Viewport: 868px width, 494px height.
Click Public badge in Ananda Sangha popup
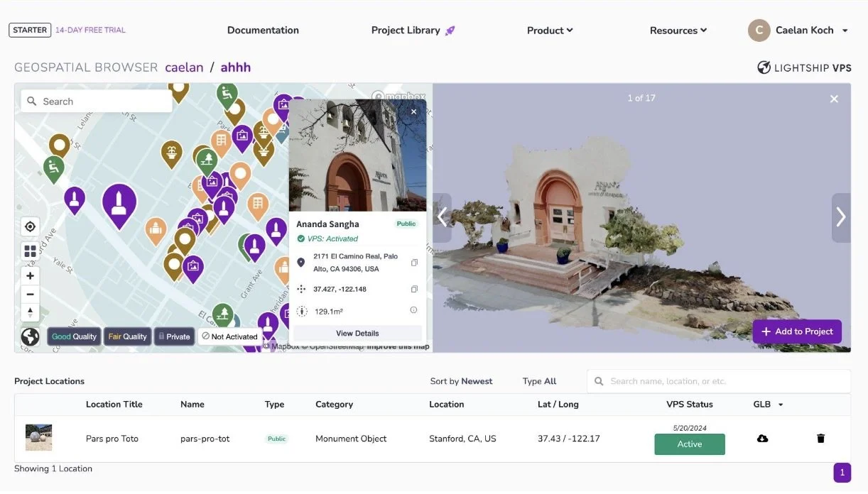click(x=406, y=224)
